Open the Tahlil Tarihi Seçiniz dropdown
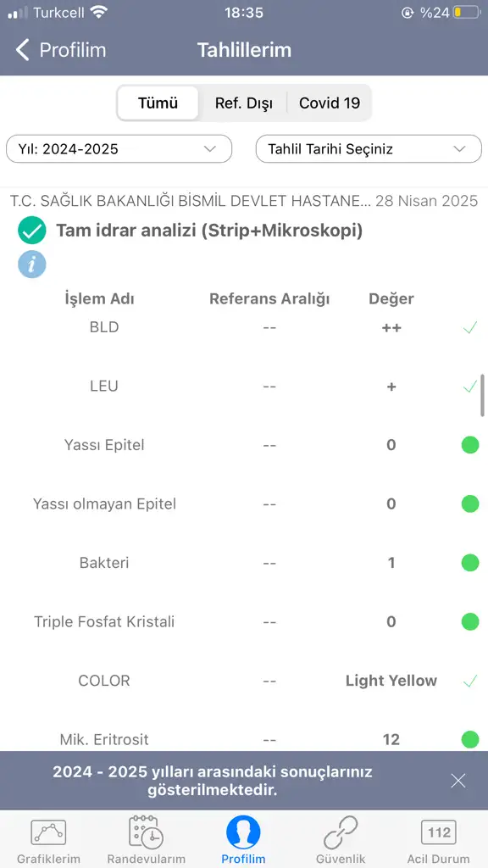Image resolution: width=488 pixels, height=868 pixels. [x=369, y=149]
